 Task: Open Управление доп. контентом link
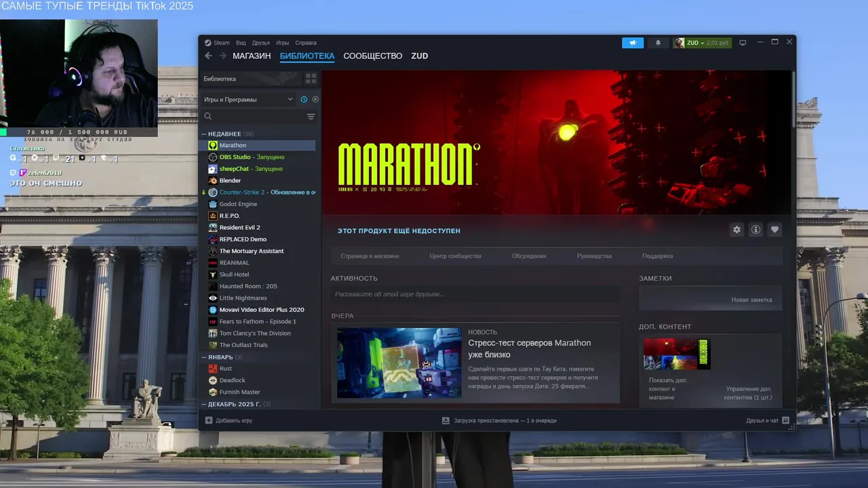tap(749, 393)
